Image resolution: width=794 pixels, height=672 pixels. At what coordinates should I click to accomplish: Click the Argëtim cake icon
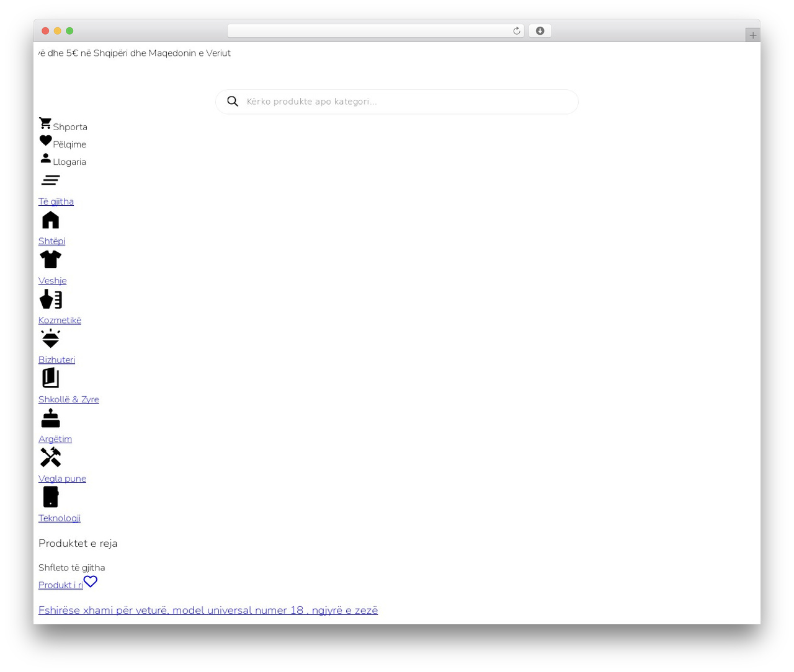[50, 418]
